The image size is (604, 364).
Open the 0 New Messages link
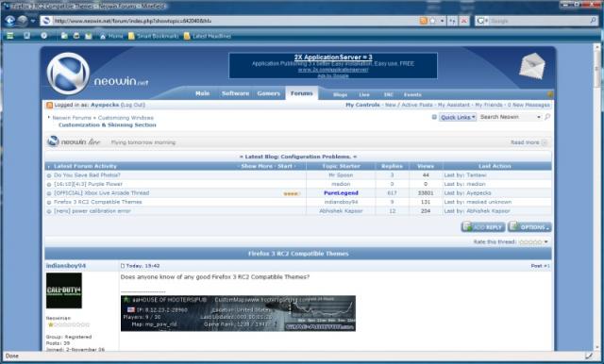528,105
